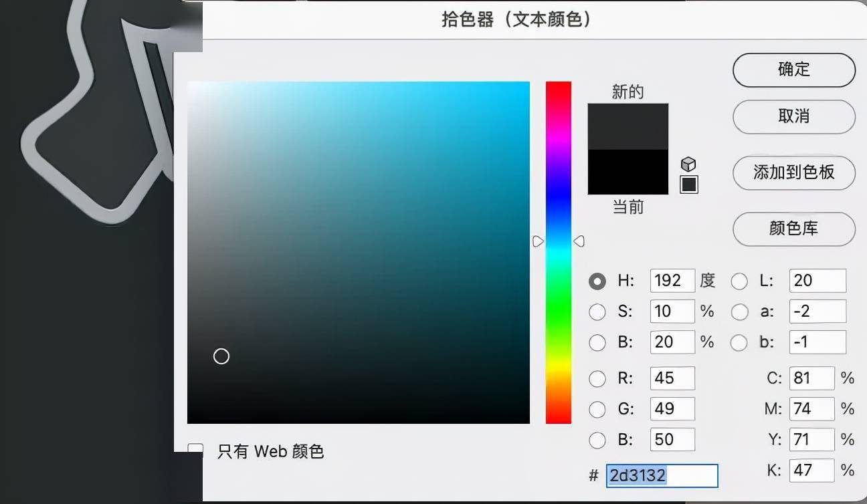Click the K black field showing 47

(812, 471)
